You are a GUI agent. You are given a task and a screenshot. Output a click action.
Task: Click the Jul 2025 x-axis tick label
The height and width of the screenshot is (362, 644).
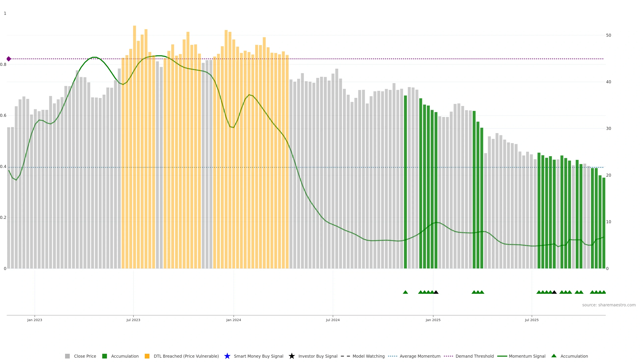tap(531, 320)
